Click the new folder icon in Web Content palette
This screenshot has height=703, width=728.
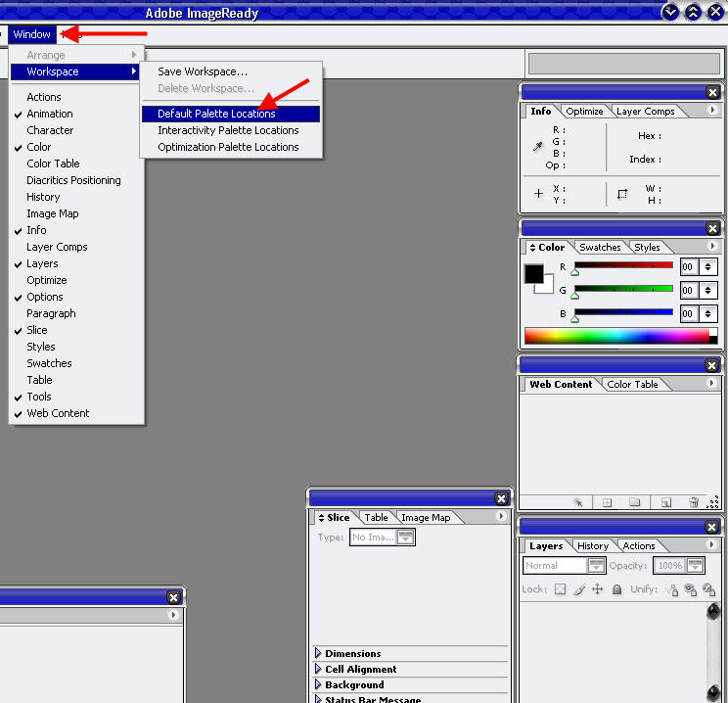(635, 501)
